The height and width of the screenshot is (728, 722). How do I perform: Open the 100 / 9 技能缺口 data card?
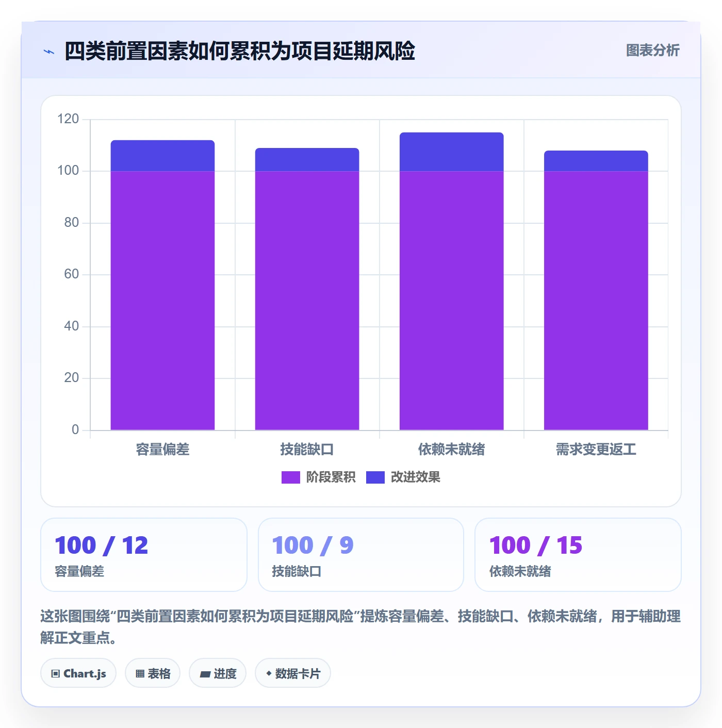point(361,555)
